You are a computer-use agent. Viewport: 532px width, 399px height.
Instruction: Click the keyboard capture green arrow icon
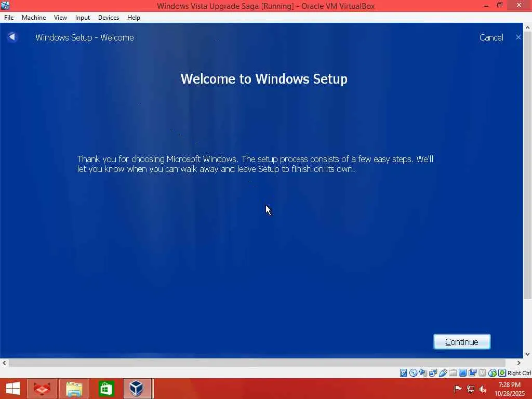tap(502, 373)
